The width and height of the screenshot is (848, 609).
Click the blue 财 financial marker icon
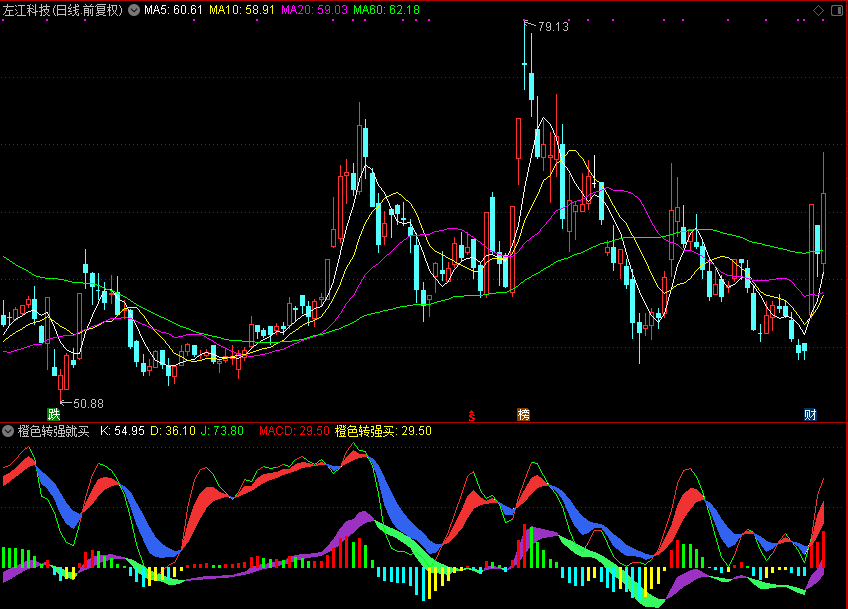(x=810, y=414)
